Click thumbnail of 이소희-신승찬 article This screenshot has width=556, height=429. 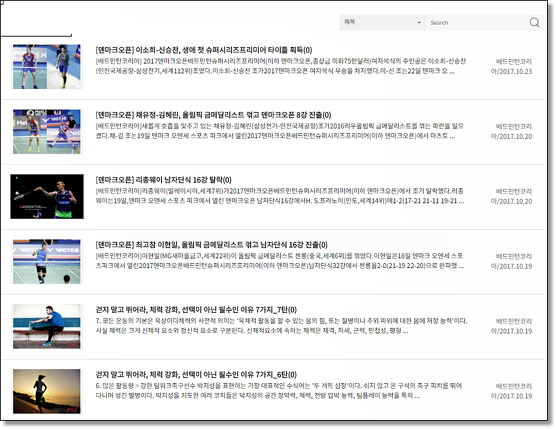[x=47, y=67]
